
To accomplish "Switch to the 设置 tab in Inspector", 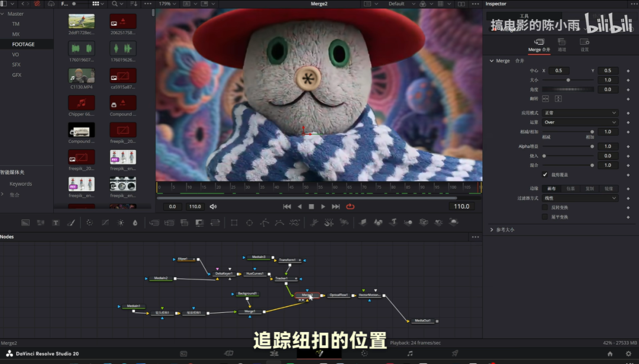I will click(x=584, y=45).
